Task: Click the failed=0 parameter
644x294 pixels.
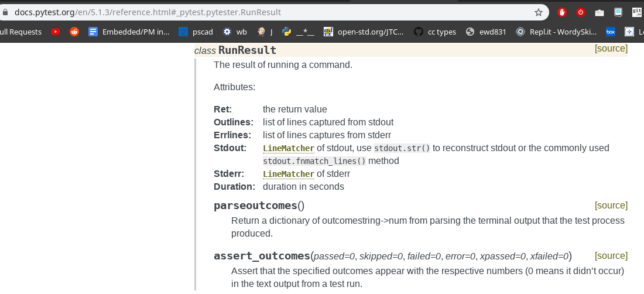Action: click(x=424, y=256)
